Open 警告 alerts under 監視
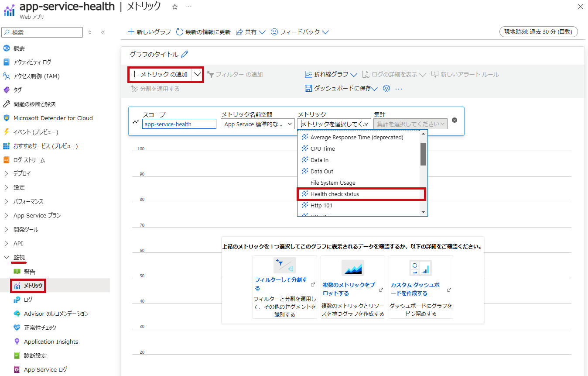This screenshot has height=376, width=588. click(x=29, y=272)
